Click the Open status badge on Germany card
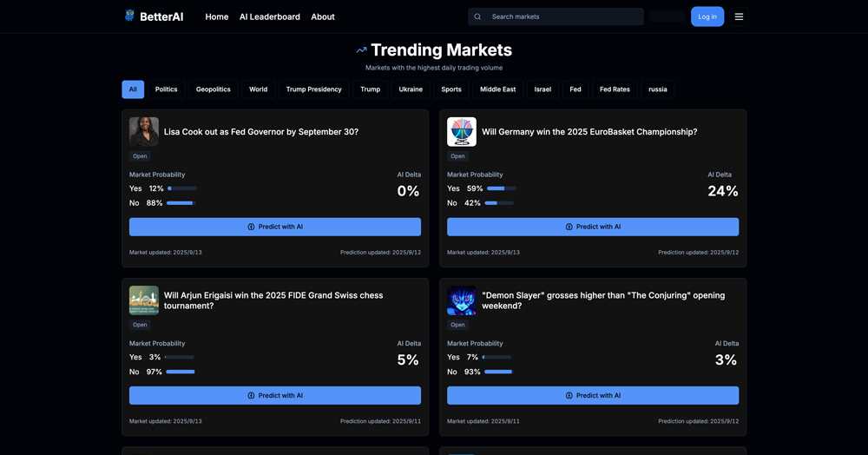This screenshot has height=455, width=868. click(x=457, y=156)
